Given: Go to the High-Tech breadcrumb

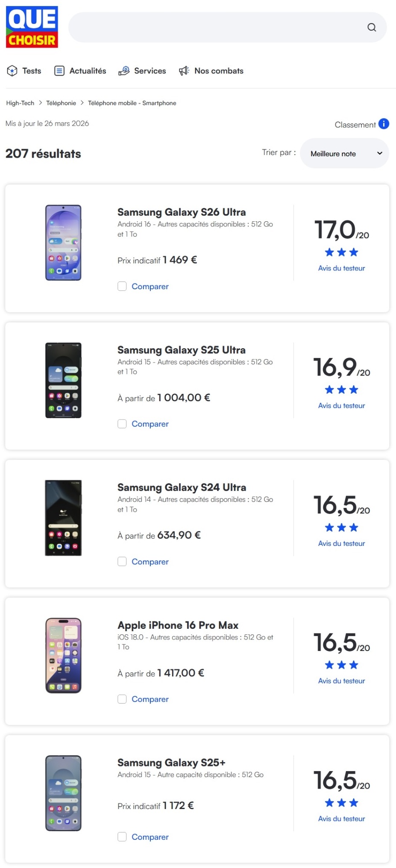Looking at the screenshot, I should (x=20, y=103).
